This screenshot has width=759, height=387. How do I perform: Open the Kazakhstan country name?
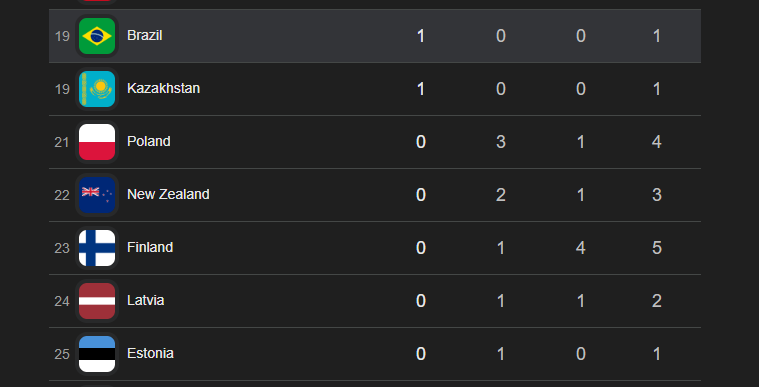click(x=163, y=88)
